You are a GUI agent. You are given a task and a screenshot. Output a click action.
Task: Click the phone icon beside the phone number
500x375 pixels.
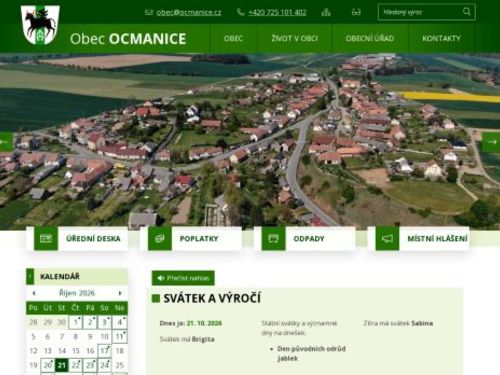(240, 12)
